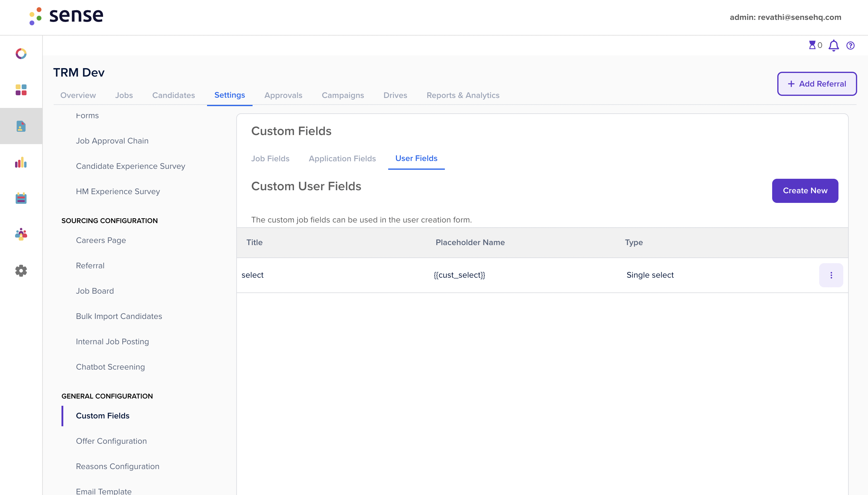
Task: Switch to the Application Fields tab
Action: (x=342, y=159)
